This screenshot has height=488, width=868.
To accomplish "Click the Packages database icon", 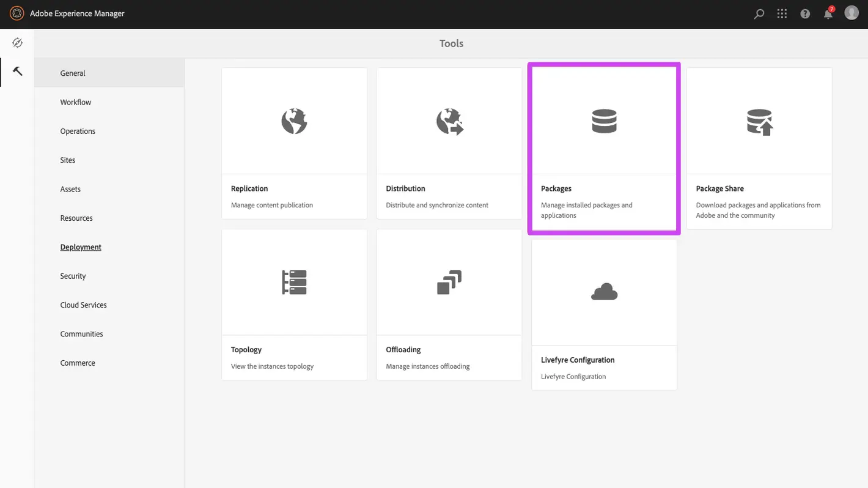I will [x=605, y=121].
